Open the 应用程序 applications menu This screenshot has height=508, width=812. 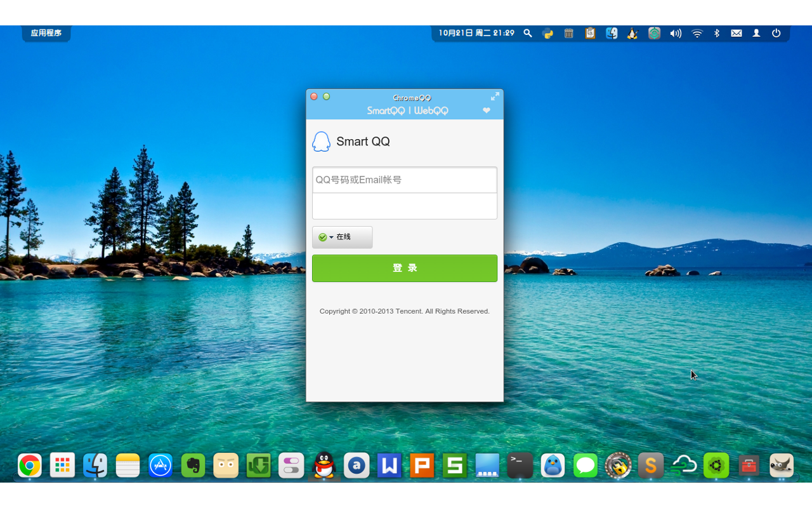click(46, 33)
